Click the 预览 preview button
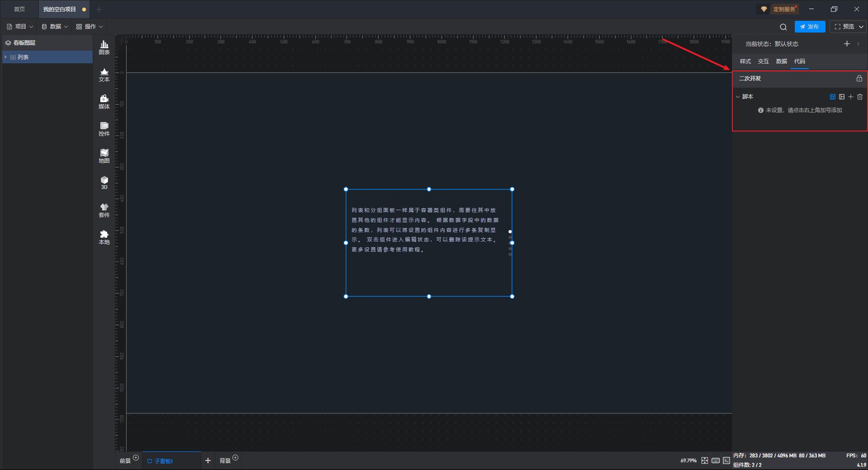Image resolution: width=868 pixels, height=470 pixels. click(x=844, y=27)
